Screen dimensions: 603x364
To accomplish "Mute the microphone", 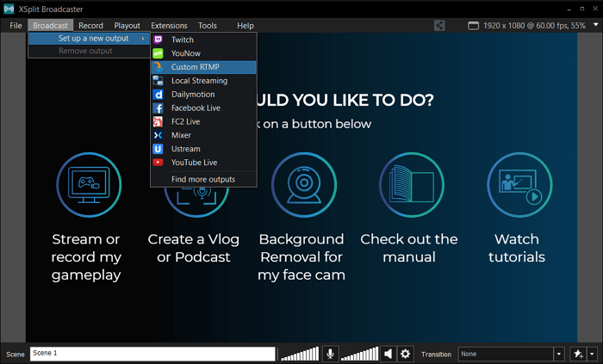I will coord(330,354).
